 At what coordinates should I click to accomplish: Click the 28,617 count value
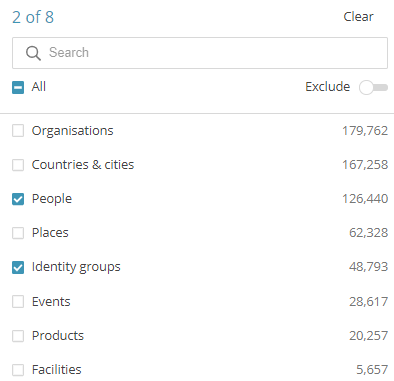coord(369,302)
